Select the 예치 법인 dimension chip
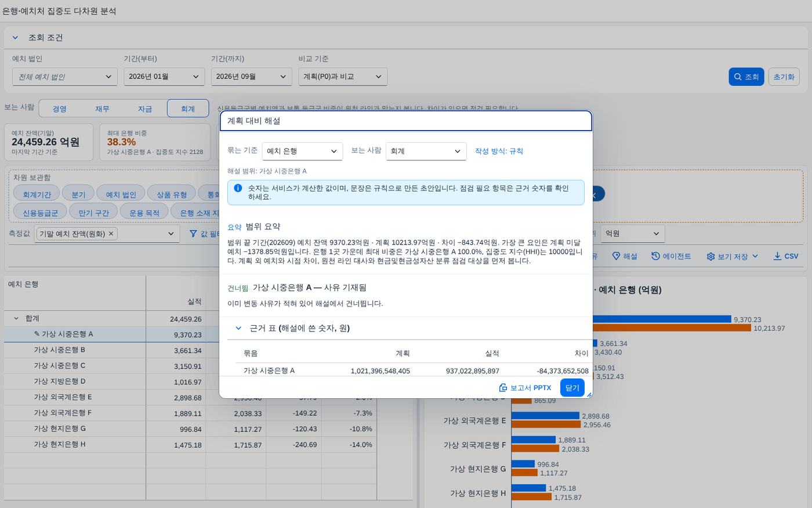812x508 pixels. click(x=121, y=194)
